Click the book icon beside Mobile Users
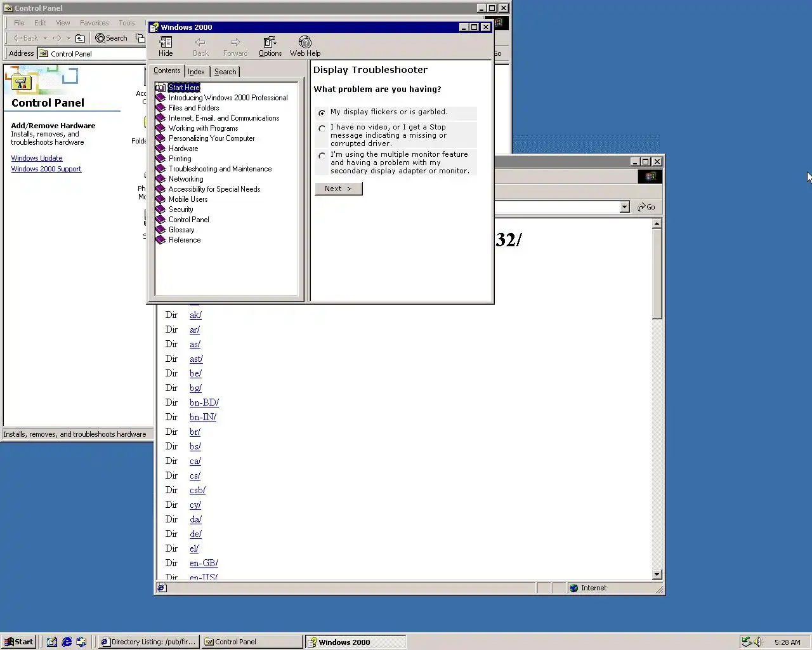This screenshot has width=812, height=650. click(x=160, y=199)
